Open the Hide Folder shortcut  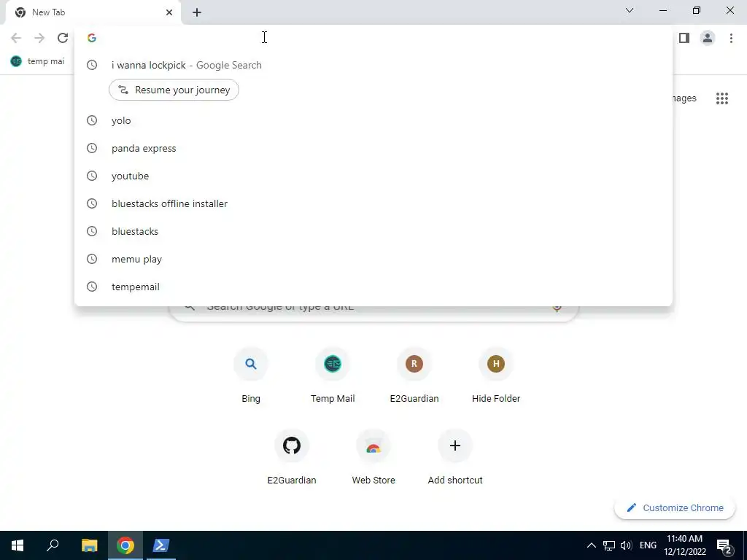pyautogui.click(x=496, y=376)
